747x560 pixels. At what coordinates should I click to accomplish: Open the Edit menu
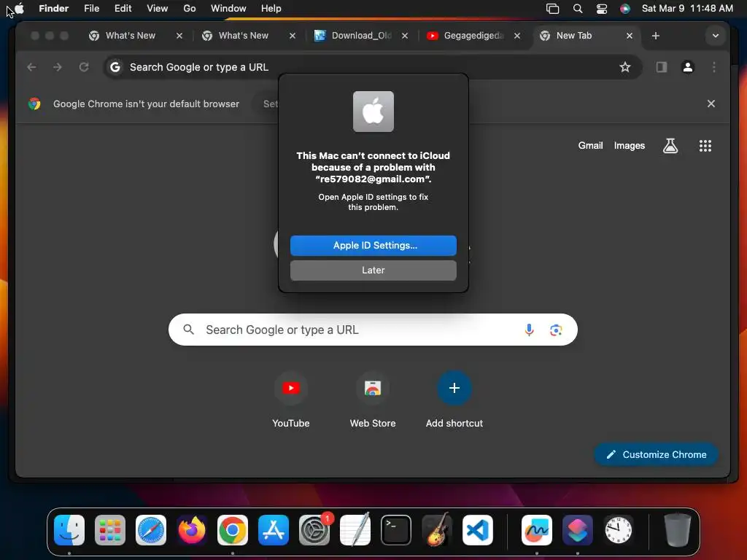coord(123,8)
